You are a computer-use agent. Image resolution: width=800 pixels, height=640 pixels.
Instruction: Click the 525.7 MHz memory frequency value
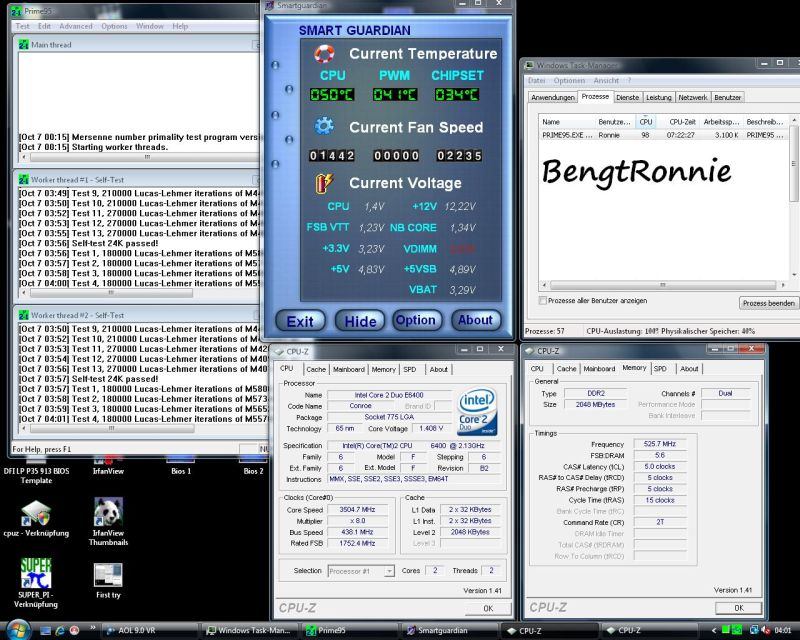(x=659, y=444)
